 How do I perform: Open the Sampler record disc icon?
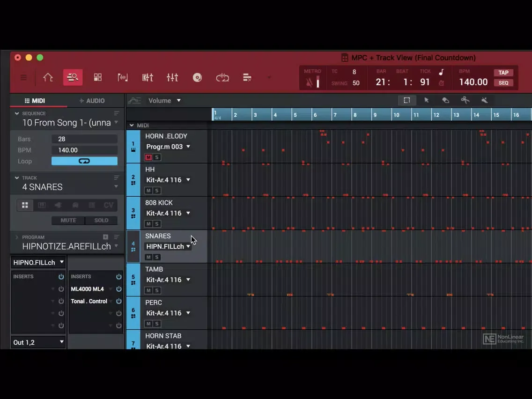tap(197, 77)
